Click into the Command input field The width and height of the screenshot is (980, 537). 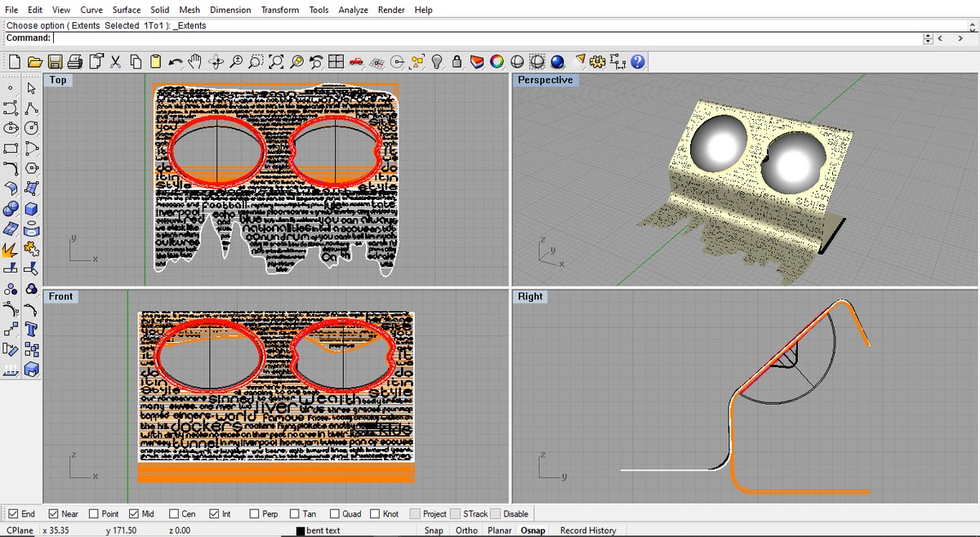(488, 38)
